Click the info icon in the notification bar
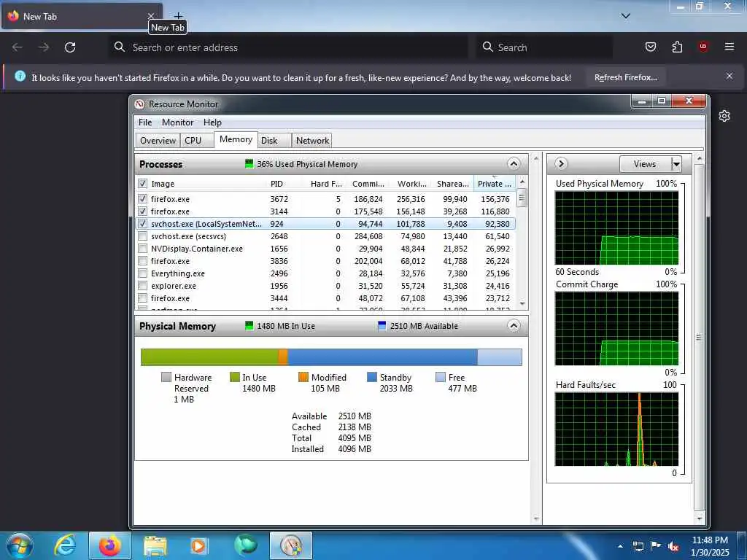The image size is (747, 560). (x=20, y=76)
